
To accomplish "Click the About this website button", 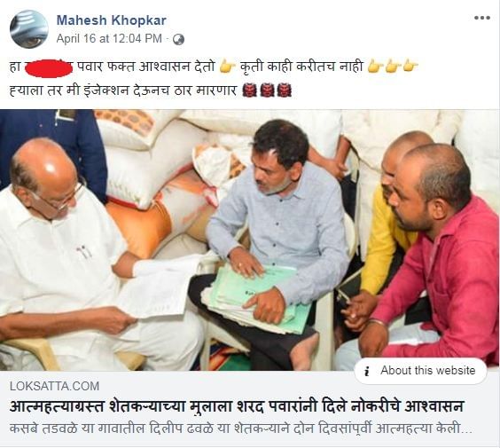I will tap(420, 371).
